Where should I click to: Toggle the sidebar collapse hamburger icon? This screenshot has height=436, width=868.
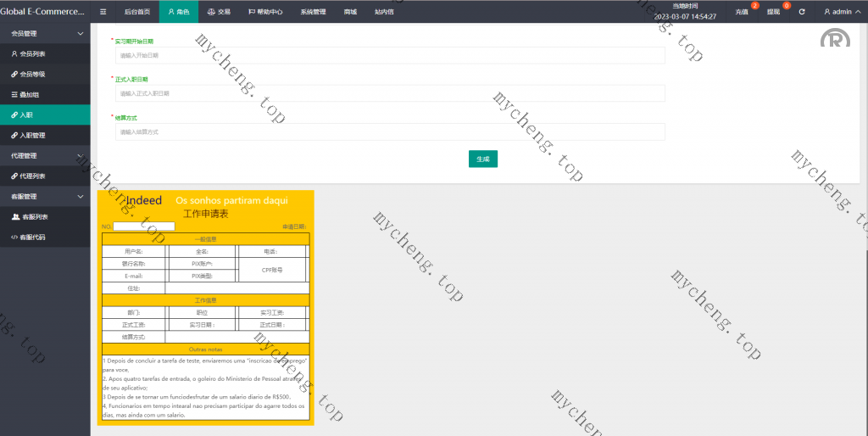pos(103,12)
